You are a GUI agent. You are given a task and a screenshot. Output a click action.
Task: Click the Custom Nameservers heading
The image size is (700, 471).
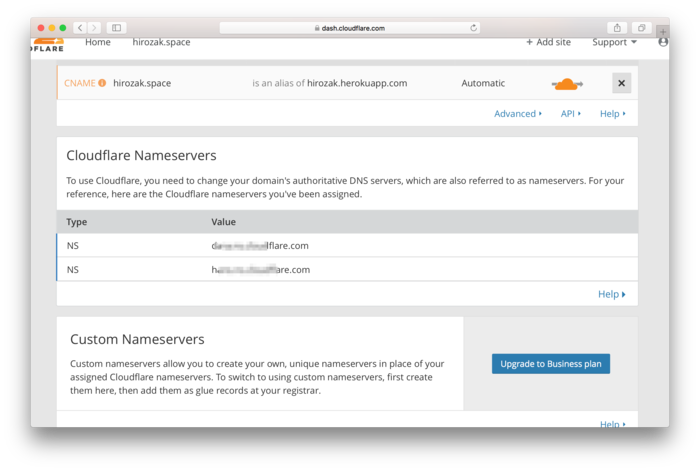point(137,339)
